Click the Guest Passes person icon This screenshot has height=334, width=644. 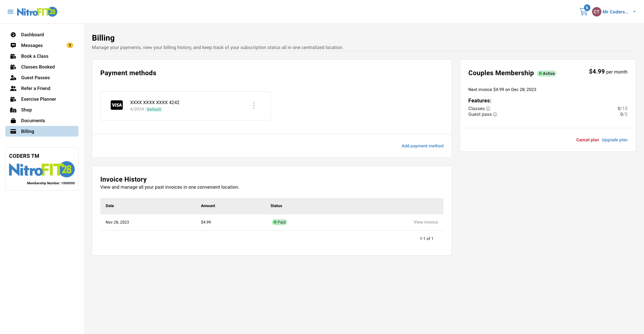(x=13, y=78)
